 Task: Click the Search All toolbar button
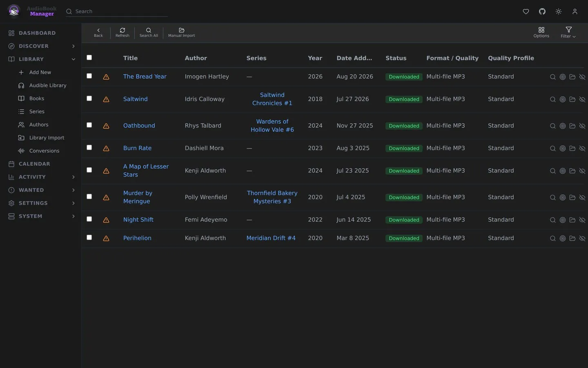click(149, 33)
